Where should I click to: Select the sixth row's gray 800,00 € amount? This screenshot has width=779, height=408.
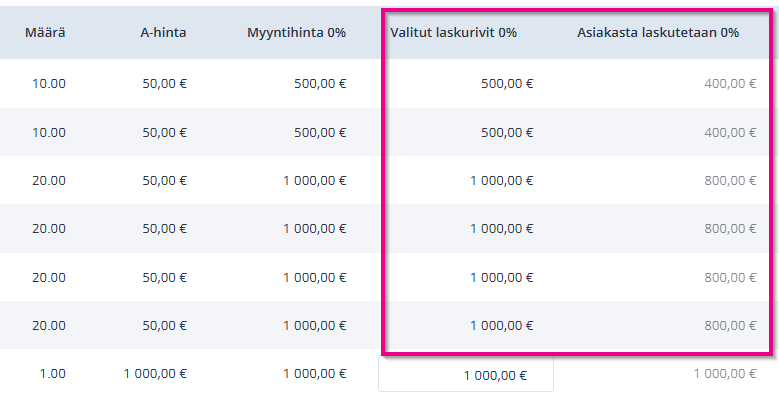pos(729,325)
